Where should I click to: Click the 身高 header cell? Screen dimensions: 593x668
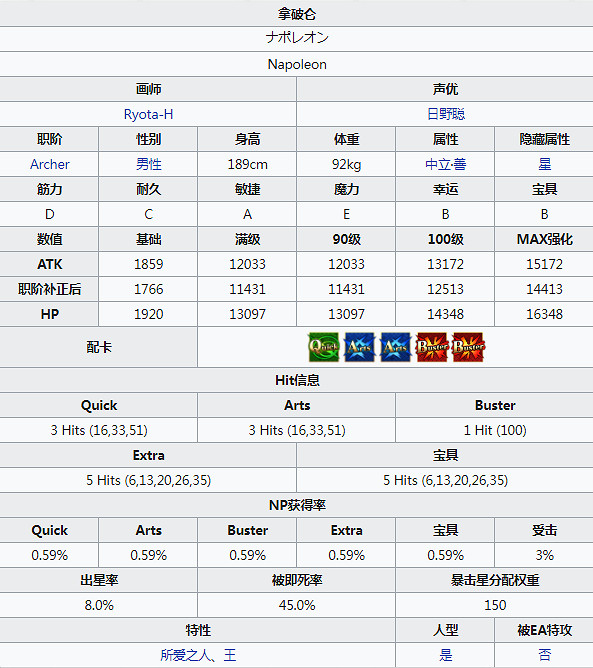coord(247,139)
